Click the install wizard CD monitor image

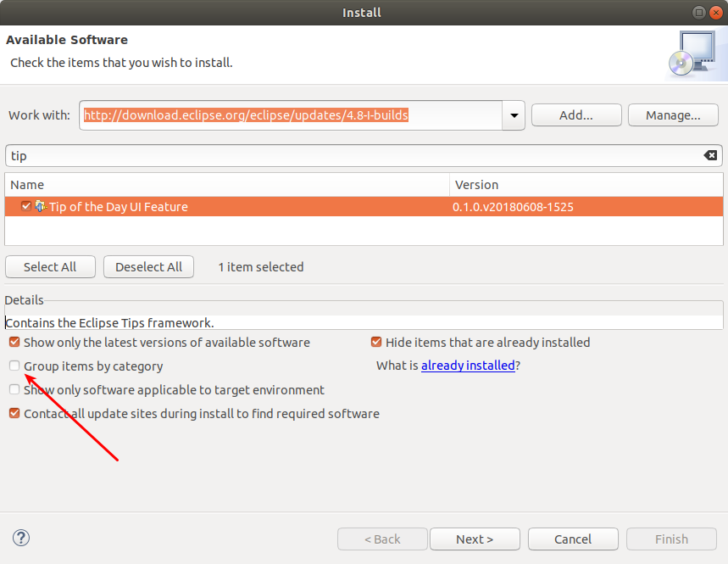point(693,54)
